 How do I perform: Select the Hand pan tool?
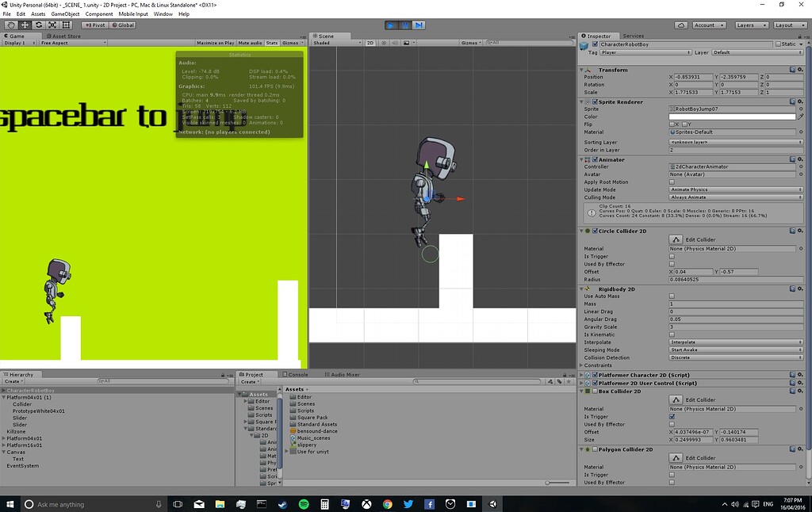tap(10, 25)
